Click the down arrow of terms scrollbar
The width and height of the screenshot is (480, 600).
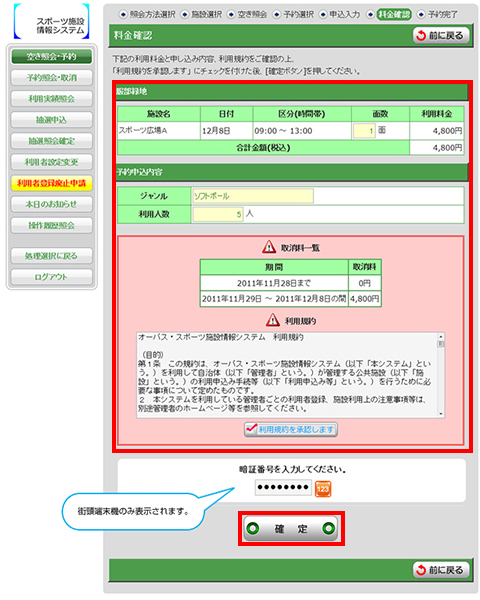coord(441,414)
